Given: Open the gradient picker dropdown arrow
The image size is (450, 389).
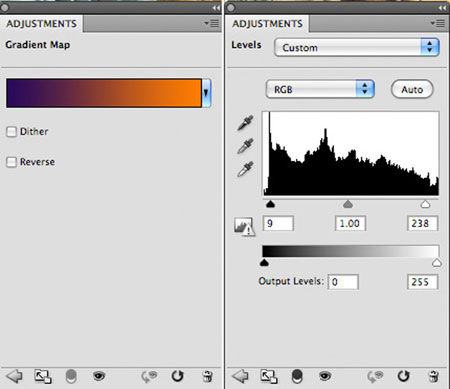Looking at the screenshot, I should point(206,93).
